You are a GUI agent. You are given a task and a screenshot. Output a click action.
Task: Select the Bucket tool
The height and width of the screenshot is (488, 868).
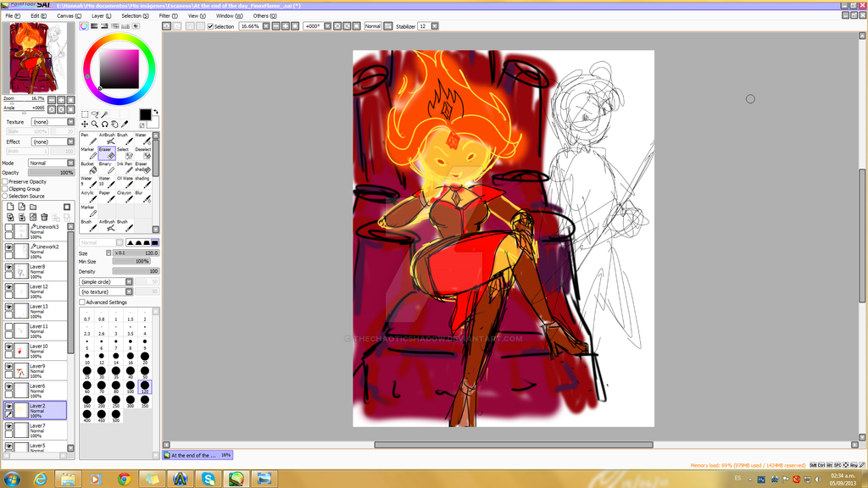88,167
